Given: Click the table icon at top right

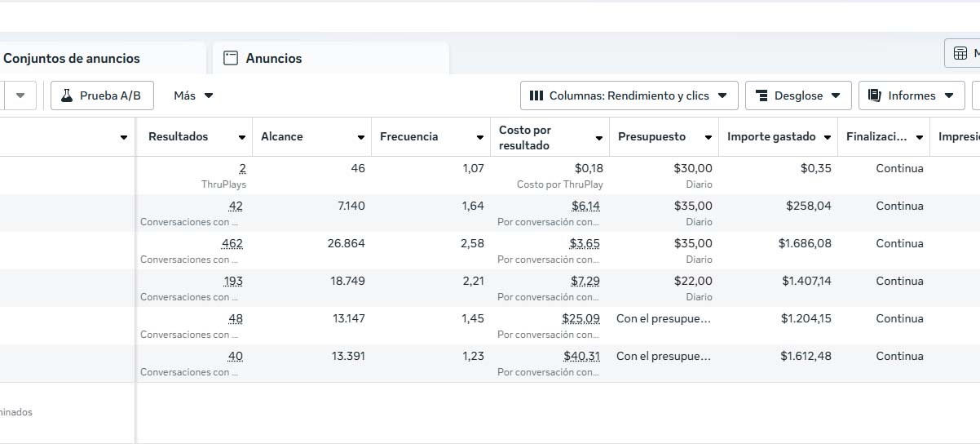Looking at the screenshot, I should coord(960,53).
